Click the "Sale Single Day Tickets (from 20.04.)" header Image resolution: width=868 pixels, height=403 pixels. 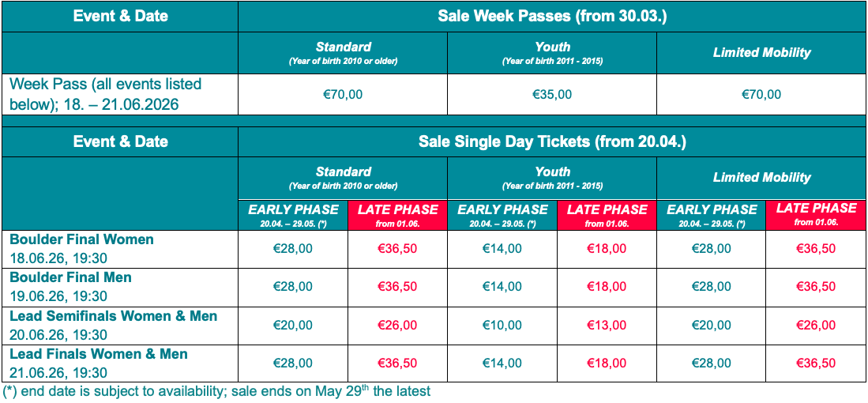point(552,141)
